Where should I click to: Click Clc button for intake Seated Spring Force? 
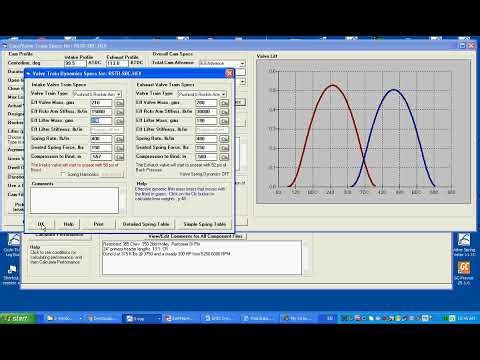pos(119,148)
